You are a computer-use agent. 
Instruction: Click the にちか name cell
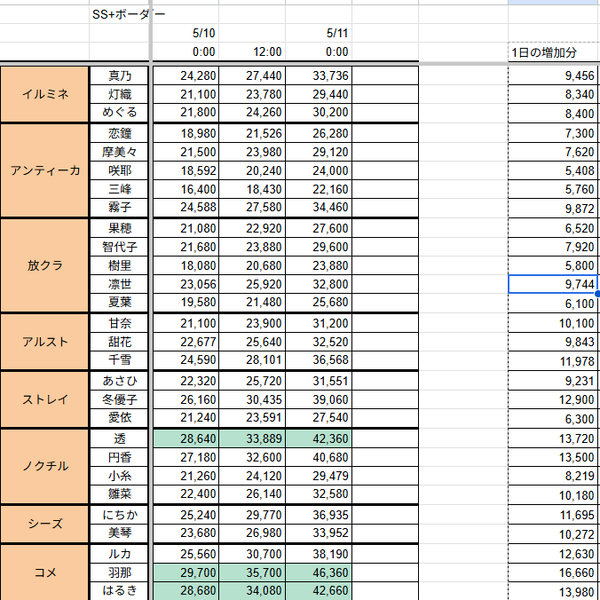(119, 515)
